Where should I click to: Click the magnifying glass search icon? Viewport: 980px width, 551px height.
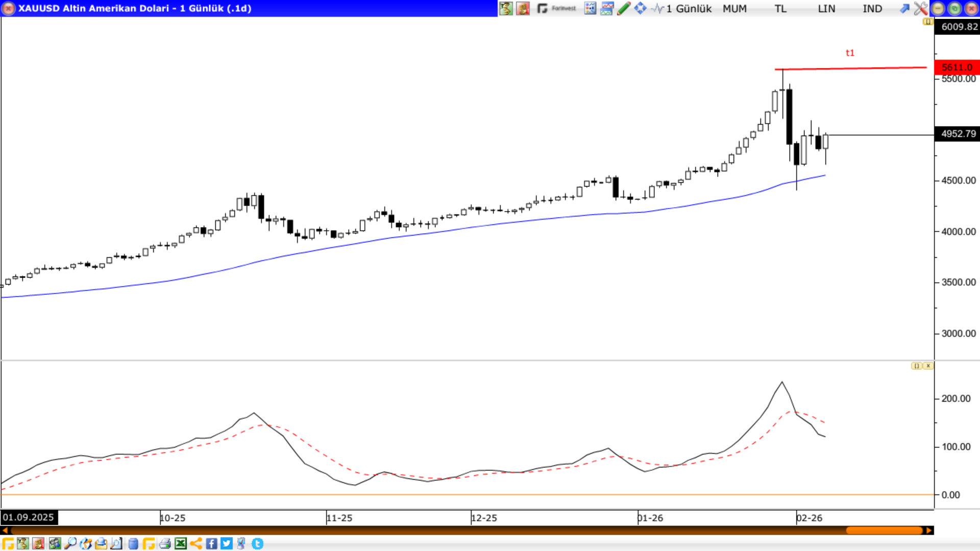pos(70,543)
